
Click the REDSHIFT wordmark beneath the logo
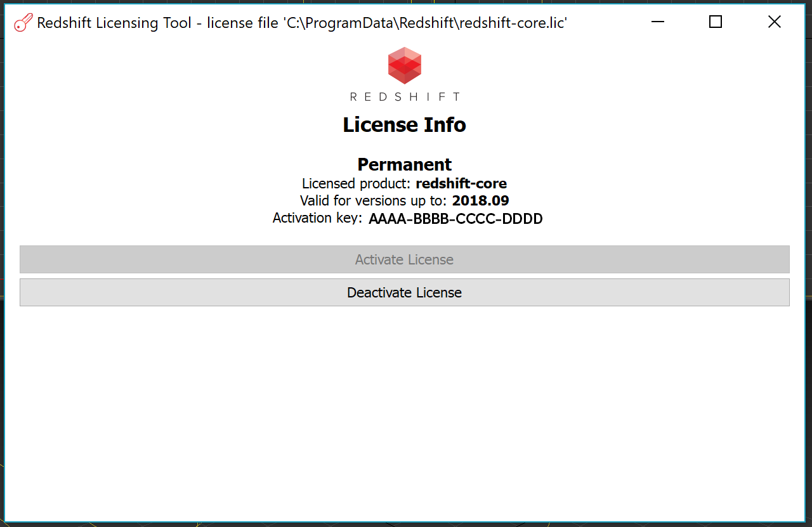(x=405, y=97)
